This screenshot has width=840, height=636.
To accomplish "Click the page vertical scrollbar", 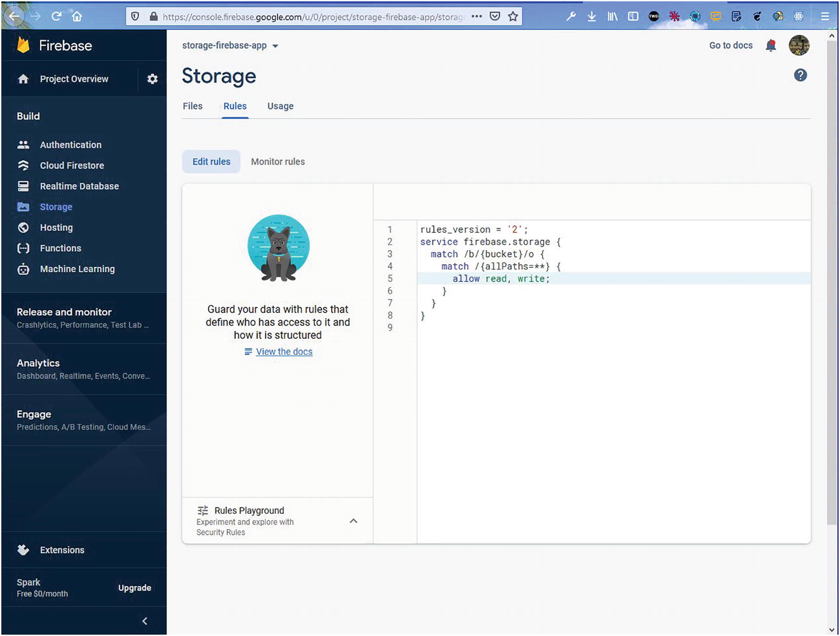I will click(x=832, y=292).
